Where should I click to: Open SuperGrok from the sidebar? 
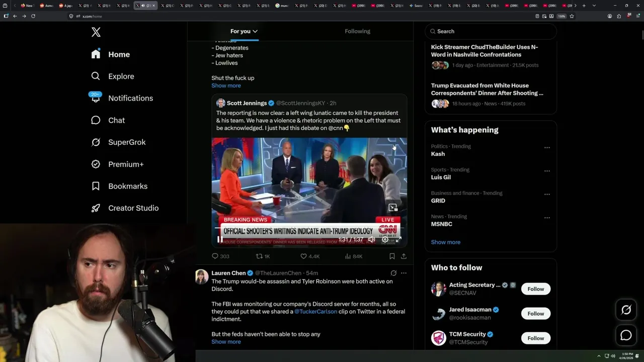point(118,142)
